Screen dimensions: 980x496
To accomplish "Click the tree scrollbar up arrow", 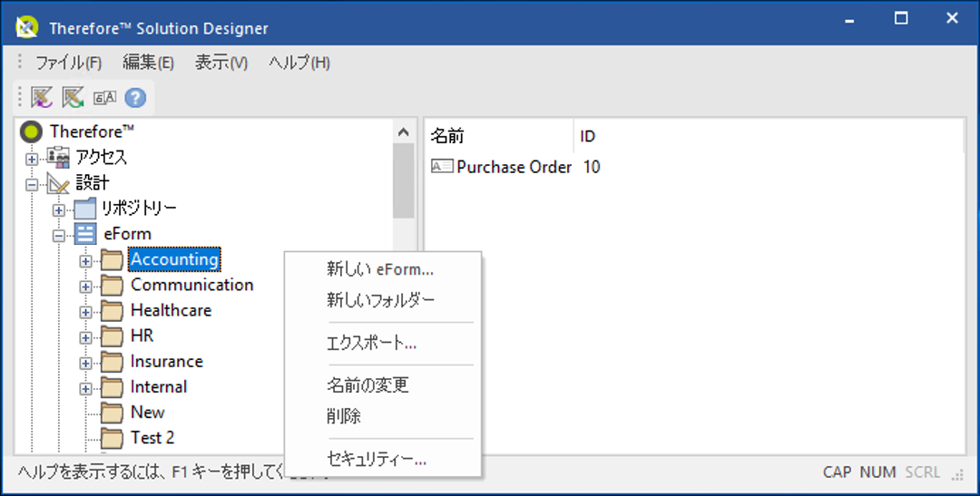I will tap(404, 131).
